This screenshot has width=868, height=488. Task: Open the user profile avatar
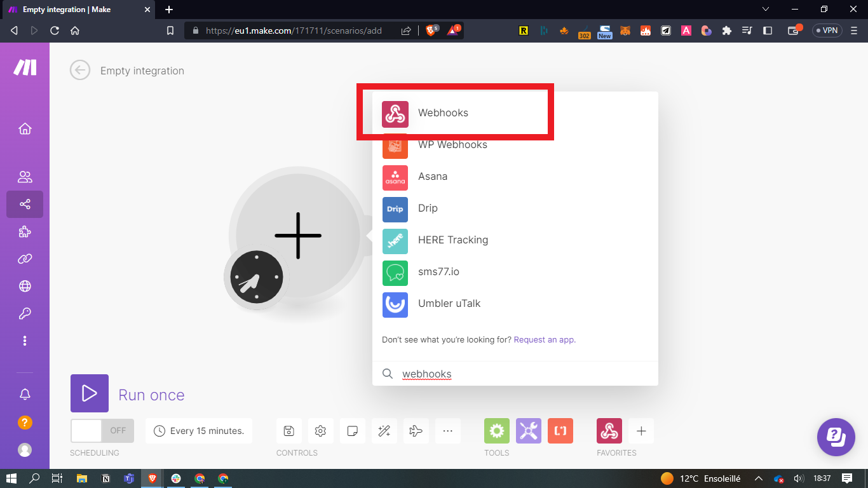(25, 450)
